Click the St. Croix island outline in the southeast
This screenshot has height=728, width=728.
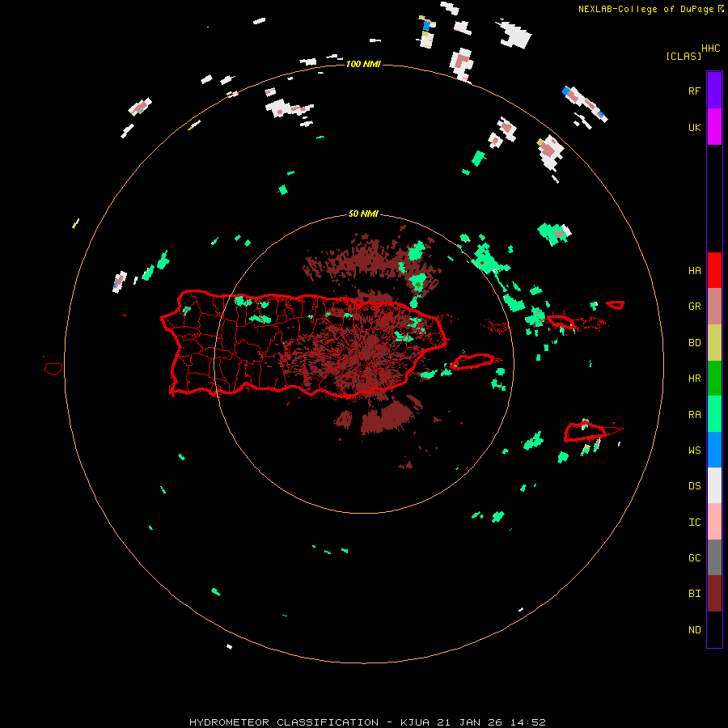pos(586,432)
